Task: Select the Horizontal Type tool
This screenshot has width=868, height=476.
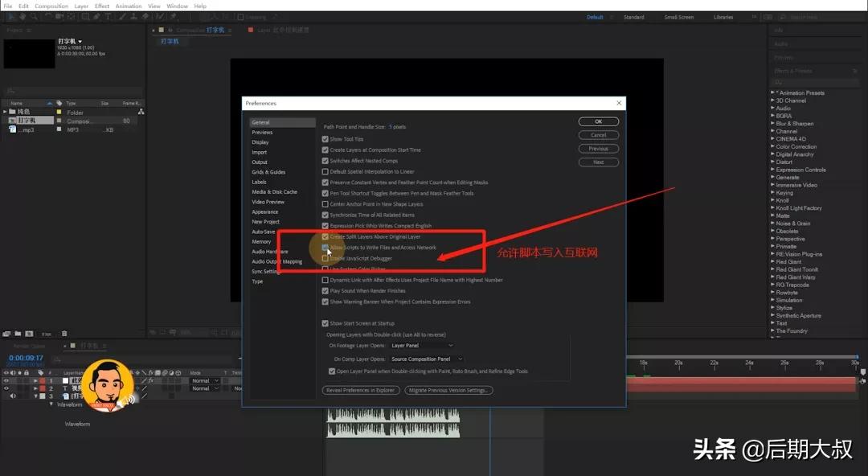Action: (x=108, y=17)
